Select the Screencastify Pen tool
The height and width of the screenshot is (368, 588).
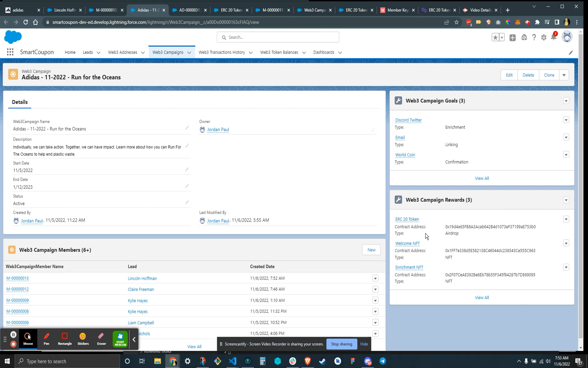point(46,339)
